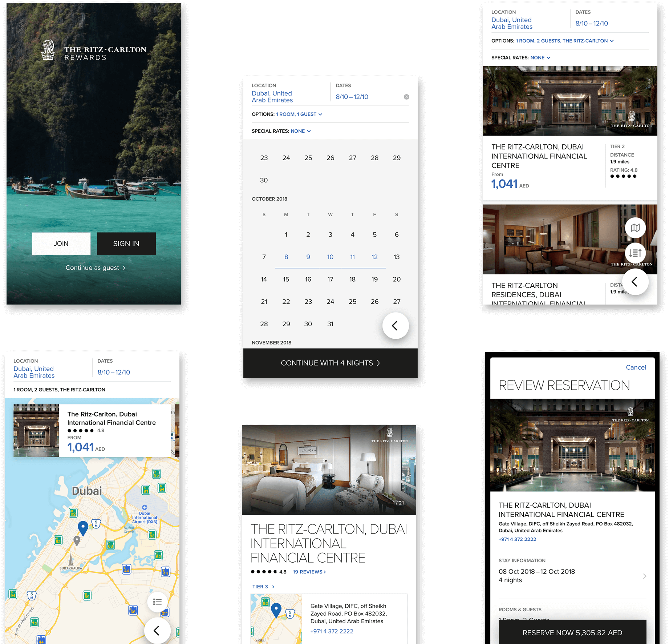The height and width of the screenshot is (644, 669).
Task: Select the gray pin on Dubai map
Action: (77, 541)
